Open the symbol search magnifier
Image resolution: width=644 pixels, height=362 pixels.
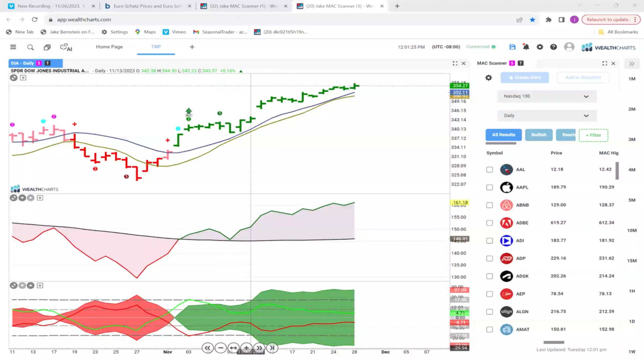pos(31,47)
